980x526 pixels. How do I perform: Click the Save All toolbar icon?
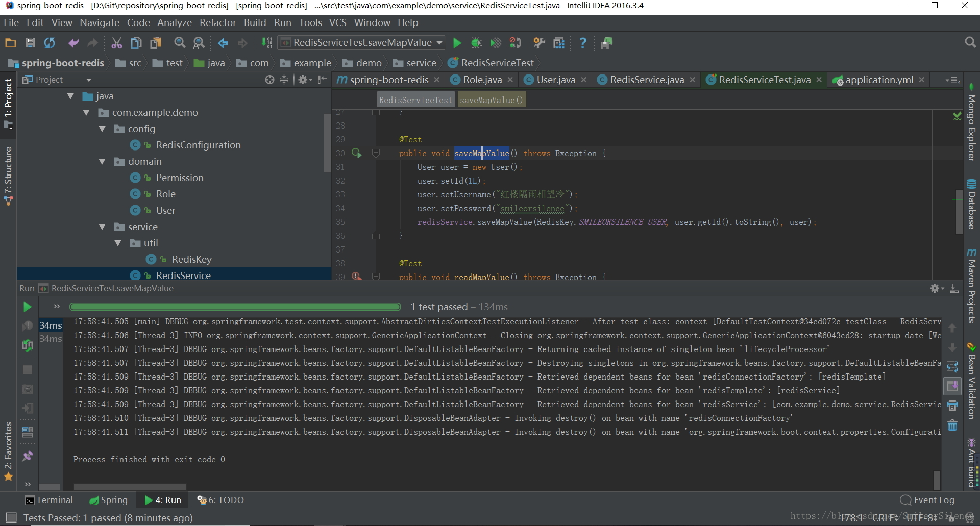30,43
